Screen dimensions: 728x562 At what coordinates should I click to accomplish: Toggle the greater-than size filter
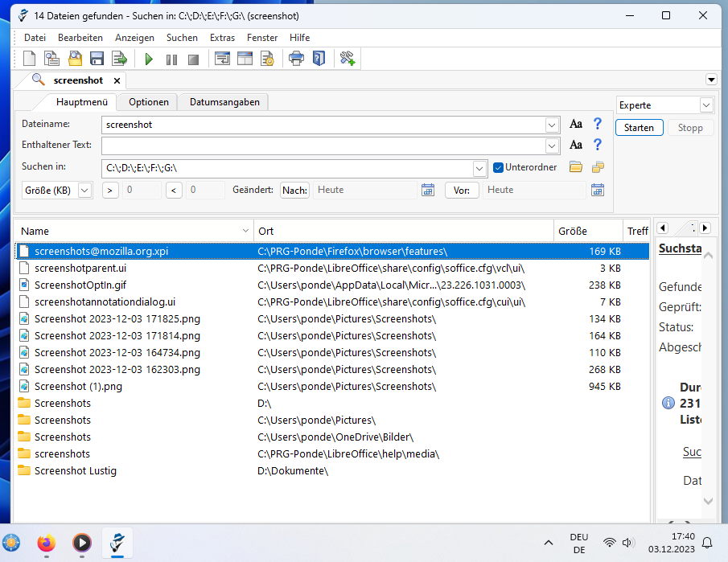click(110, 191)
